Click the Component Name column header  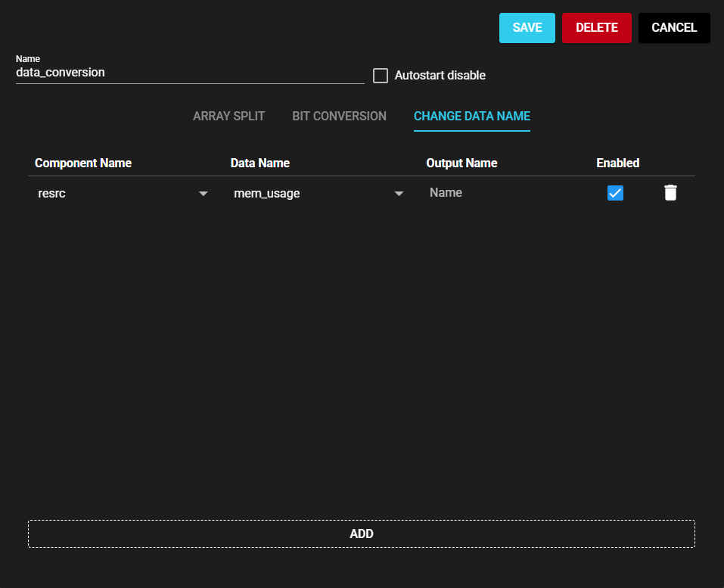coord(83,163)
